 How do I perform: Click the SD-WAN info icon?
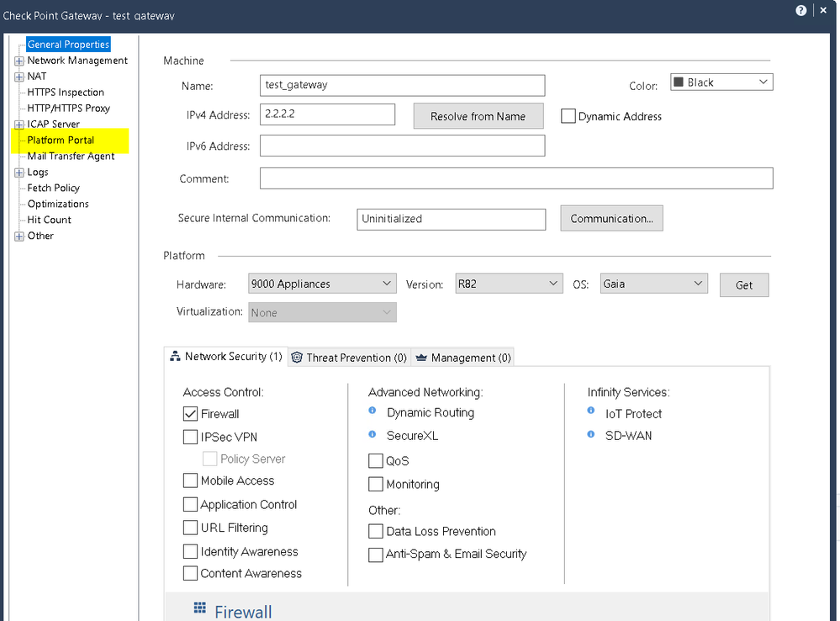[x=591, y=434]
